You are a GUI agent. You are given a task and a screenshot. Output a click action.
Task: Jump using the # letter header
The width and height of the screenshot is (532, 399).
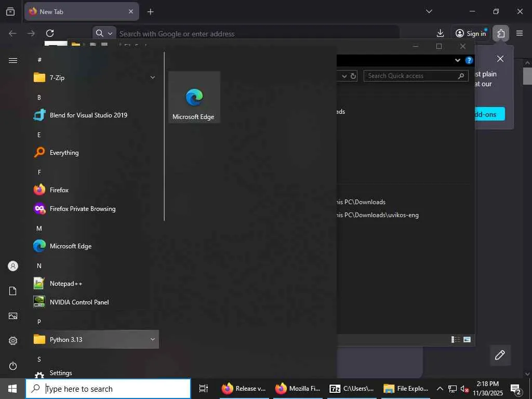pos(39,60)
